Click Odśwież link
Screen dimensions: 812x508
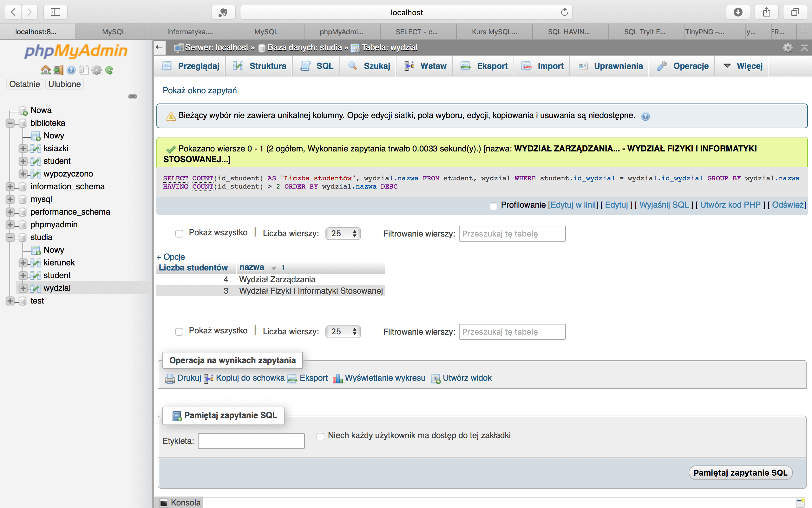pyautogui.click(x=788, y=205)
